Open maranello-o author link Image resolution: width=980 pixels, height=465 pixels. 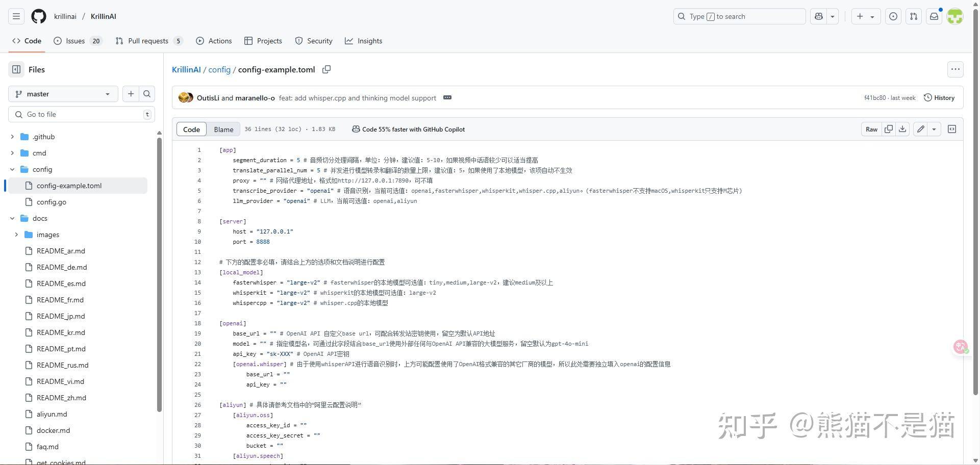coord(255,98)
